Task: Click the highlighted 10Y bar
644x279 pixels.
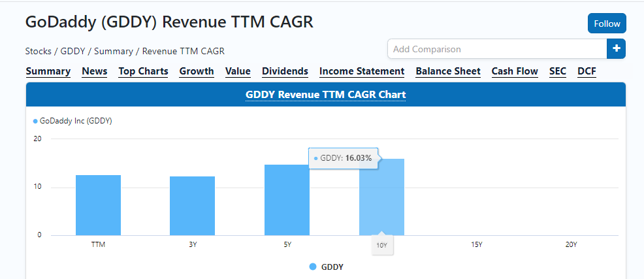Action: 381,197
